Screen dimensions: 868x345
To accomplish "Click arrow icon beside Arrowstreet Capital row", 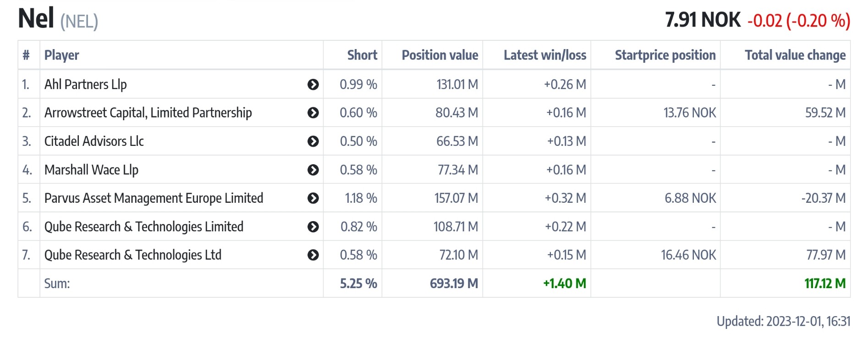I will (x=313, y=113).
